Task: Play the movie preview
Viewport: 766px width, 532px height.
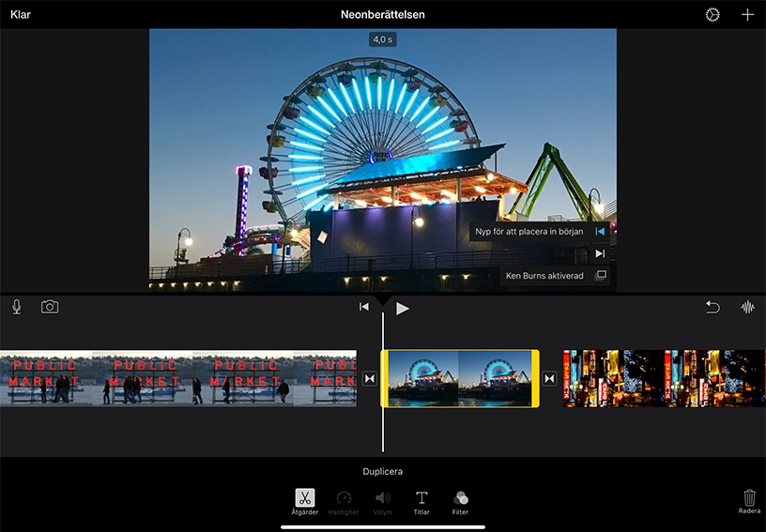Action: pos(402,308)
